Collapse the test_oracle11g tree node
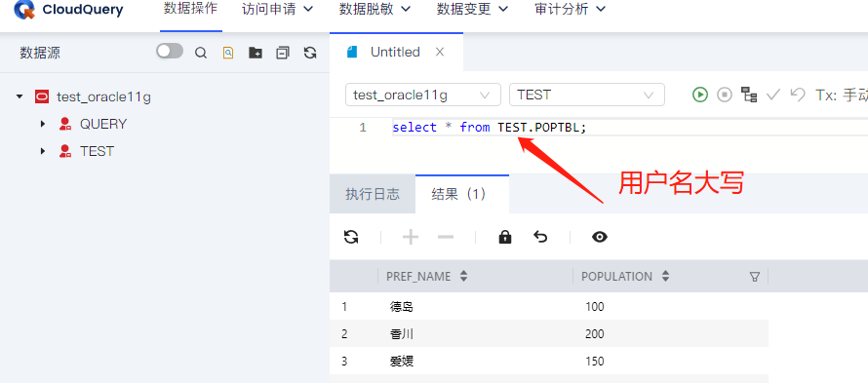Viewport: 868px width, 383px height. (20, 96)
